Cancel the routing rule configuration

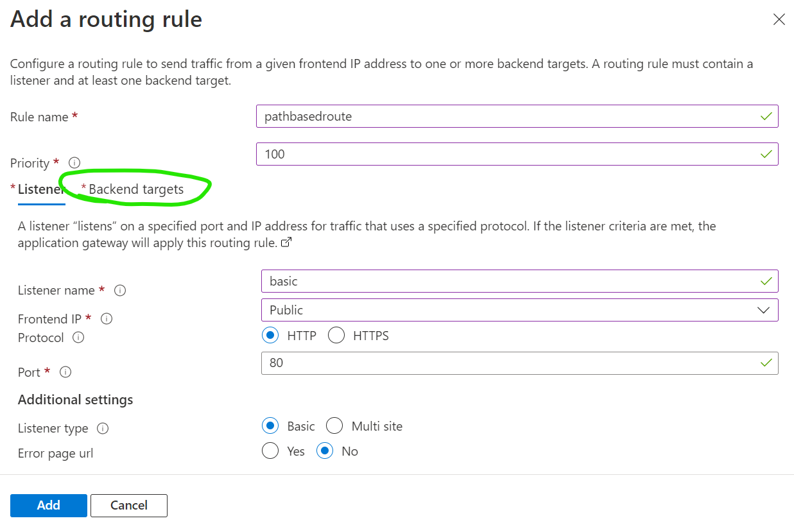pyautogui.click(x=128, y=505)
